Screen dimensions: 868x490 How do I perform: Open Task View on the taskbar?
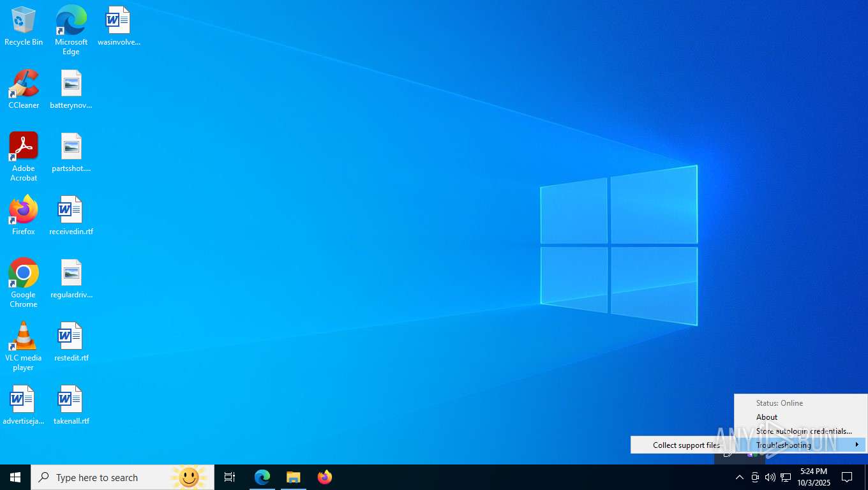click(230, 477)
